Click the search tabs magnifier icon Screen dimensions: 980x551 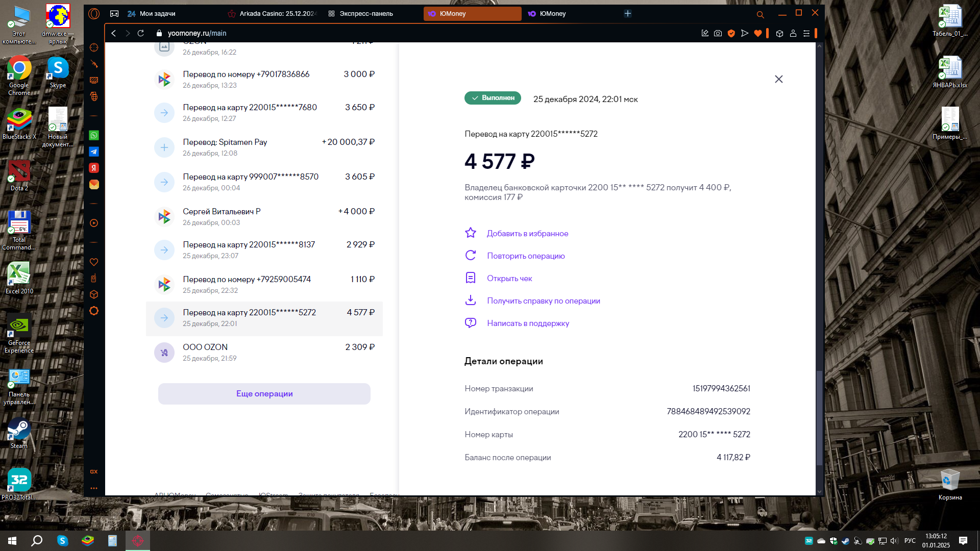tap(760, 15)
